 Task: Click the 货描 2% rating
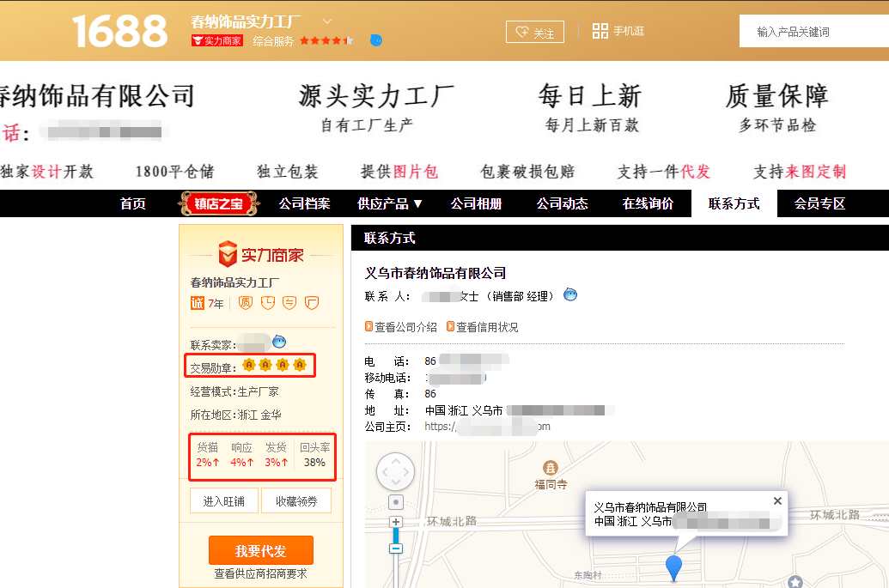(208, 455)
